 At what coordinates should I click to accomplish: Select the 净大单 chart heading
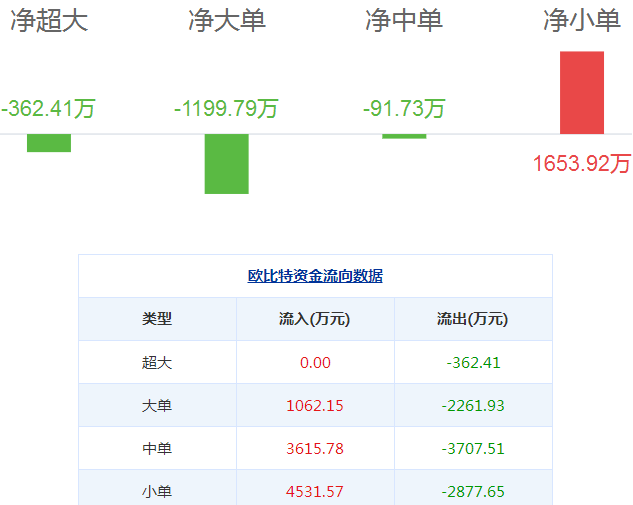(x=227, y=20)
